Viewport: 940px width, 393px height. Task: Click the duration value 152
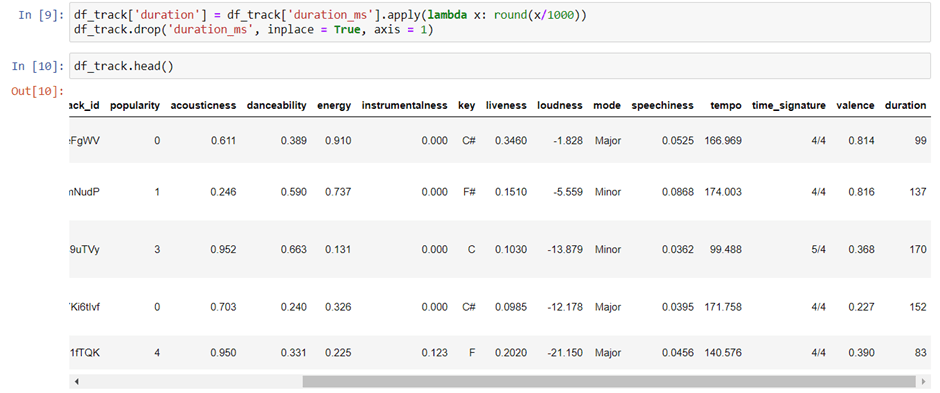(918, 307)
